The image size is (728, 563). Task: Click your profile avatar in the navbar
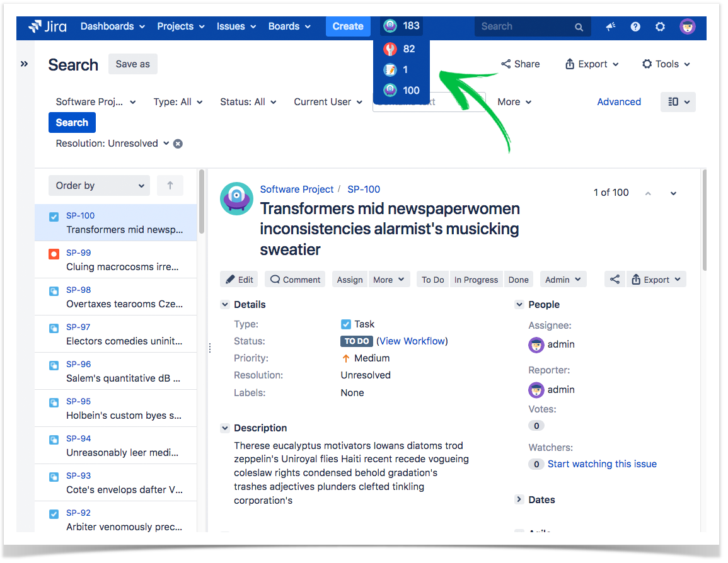[x=687, y=26]
